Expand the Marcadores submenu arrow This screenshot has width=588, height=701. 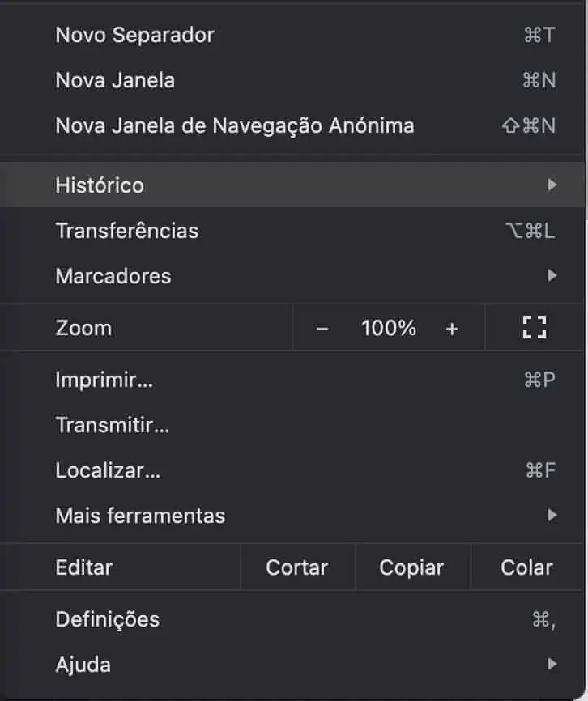coord(552,276)
